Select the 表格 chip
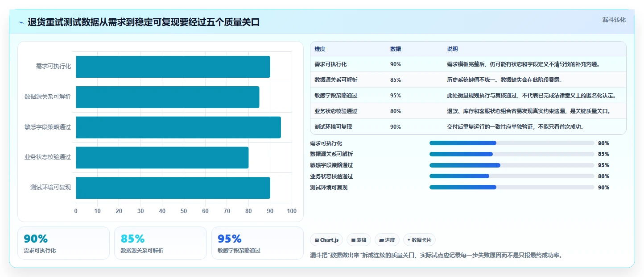 click(x=359, y=240)
